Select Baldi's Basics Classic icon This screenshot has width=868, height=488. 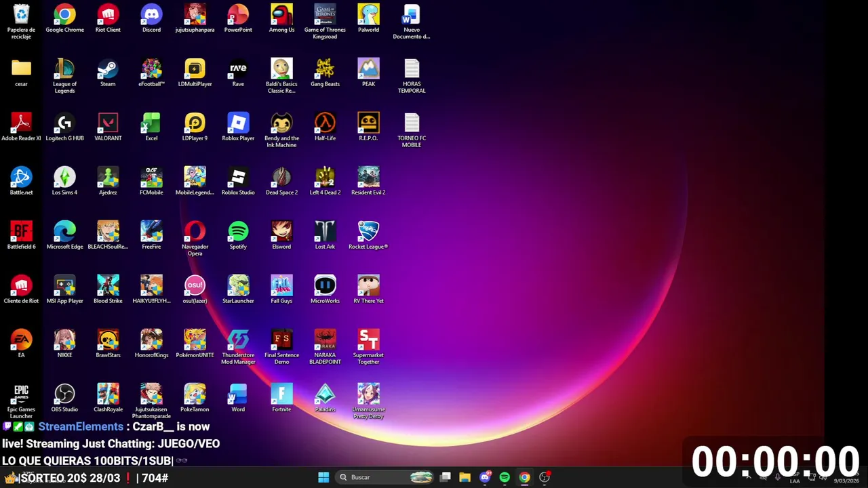point(281,76)
